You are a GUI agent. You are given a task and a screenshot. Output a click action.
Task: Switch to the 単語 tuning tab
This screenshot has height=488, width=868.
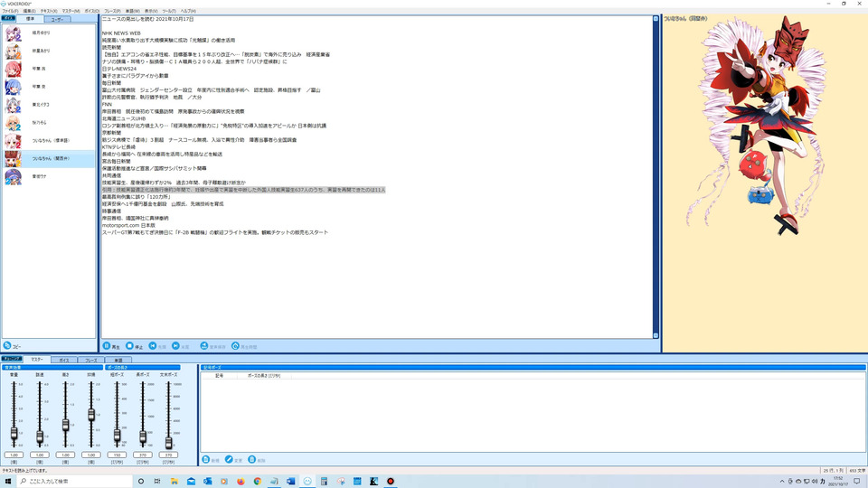click(118, 361)
